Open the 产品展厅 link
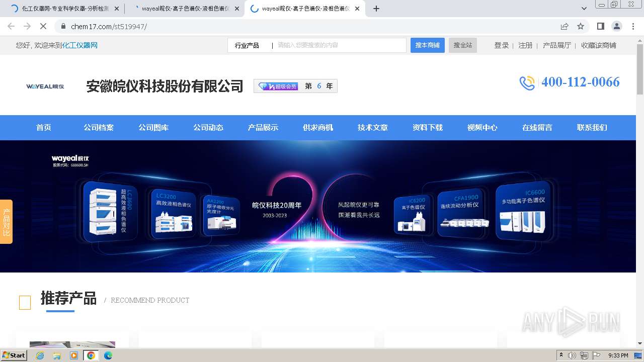Screen dimensions: 644x362 557,45
